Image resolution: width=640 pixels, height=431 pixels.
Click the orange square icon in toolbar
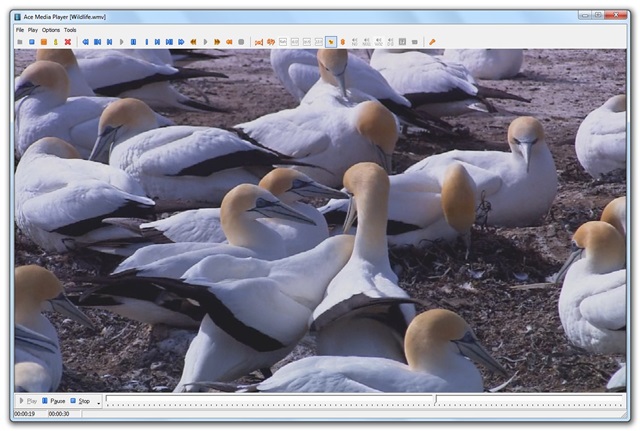44,42
